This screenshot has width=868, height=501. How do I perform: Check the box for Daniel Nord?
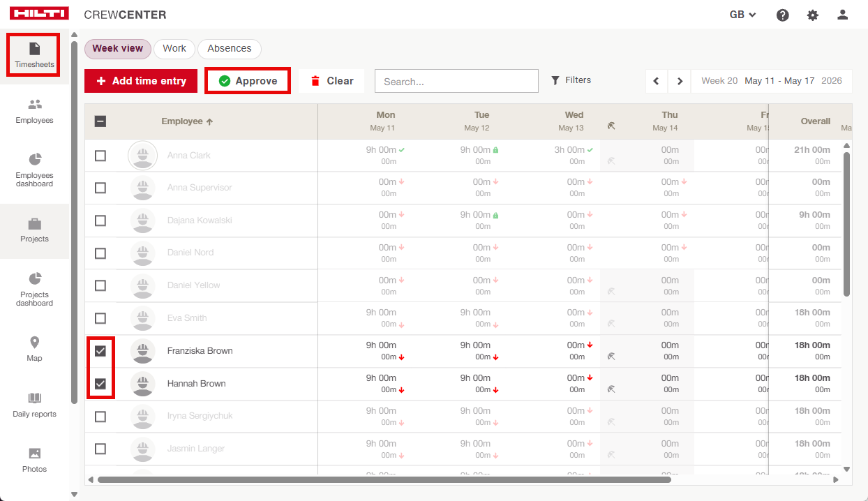point(100,253)
